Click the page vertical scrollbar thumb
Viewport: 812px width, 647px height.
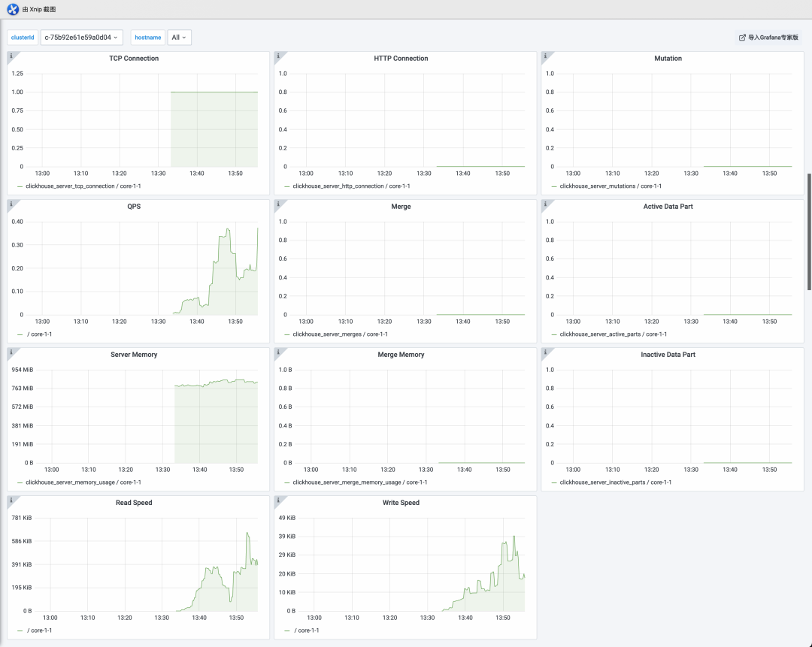(809, 232)
